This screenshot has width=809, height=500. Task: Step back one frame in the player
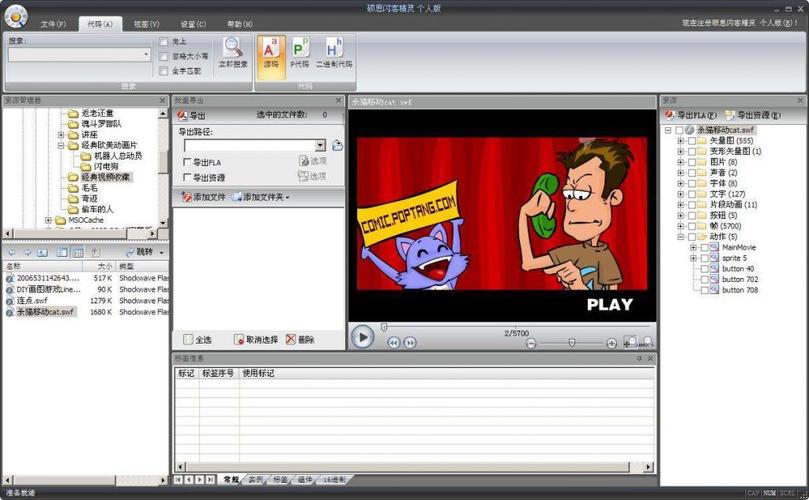pos(394,343)
